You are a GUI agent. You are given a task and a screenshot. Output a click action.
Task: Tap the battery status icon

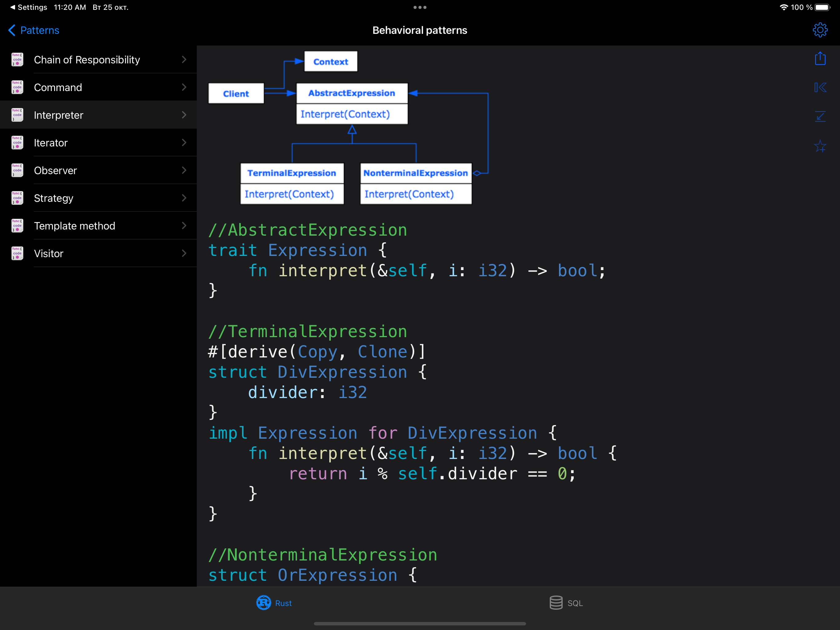823,7
